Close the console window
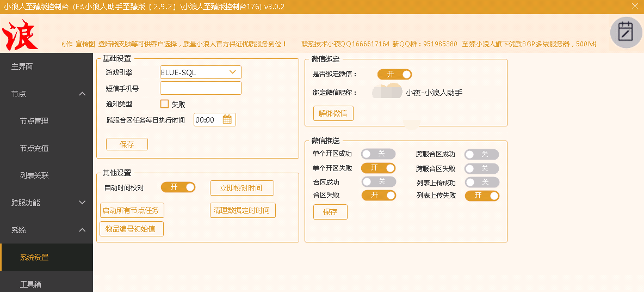This screenshot has width=644, height=292. tap(635, 7)
